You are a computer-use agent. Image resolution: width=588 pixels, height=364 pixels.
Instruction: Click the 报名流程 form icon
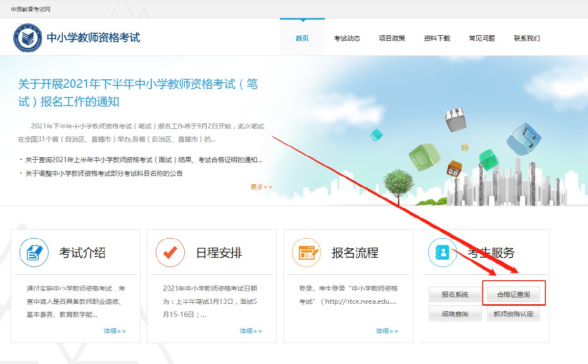306,253
